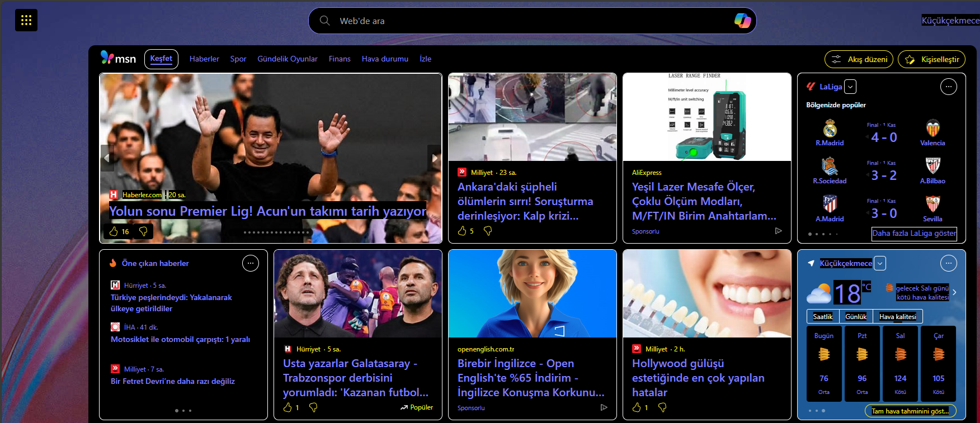This screenshot has width=980, height=423.
Task: Open Birebir İngilizce Open English ad title
Action: pos(531,378)
